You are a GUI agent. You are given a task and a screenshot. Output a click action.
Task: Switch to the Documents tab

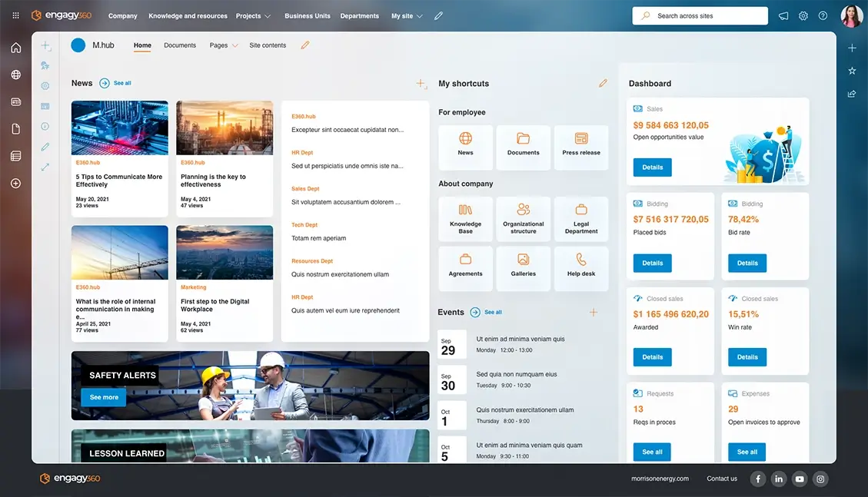180,45
